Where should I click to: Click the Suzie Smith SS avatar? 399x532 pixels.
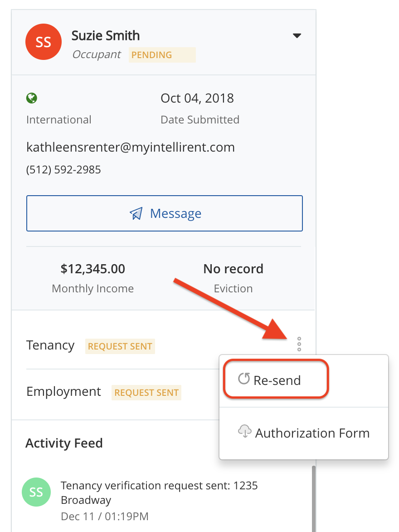(43, 42)
